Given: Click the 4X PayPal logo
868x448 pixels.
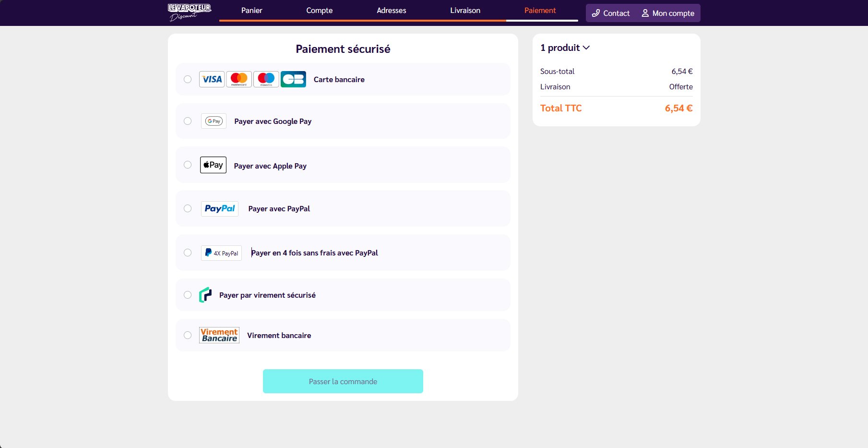Looking at the screenshot, I should coord(221,253).
